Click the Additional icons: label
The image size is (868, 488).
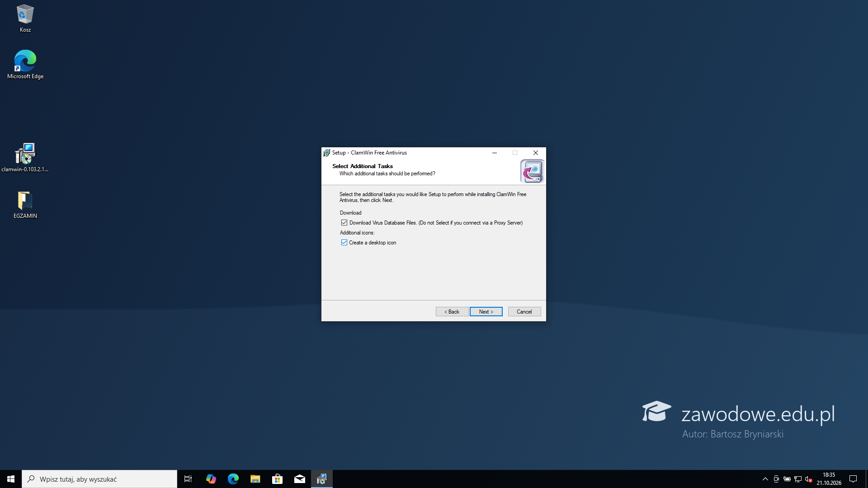pos(357,233)
